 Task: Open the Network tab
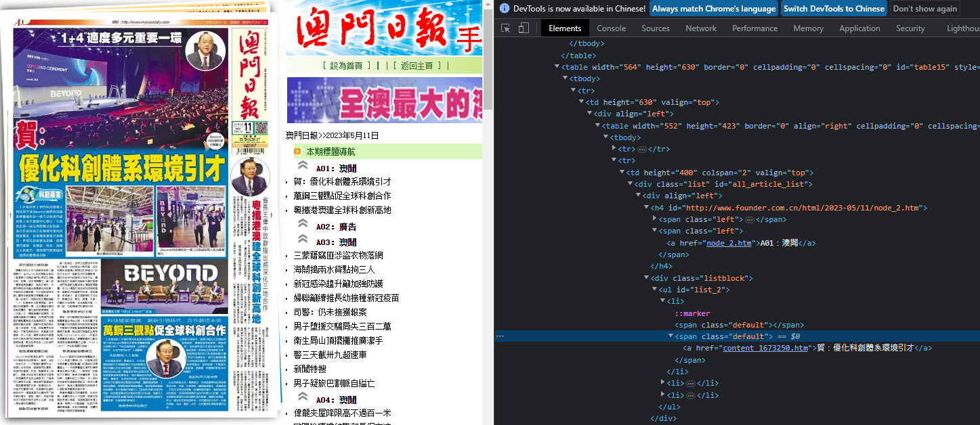701,28
